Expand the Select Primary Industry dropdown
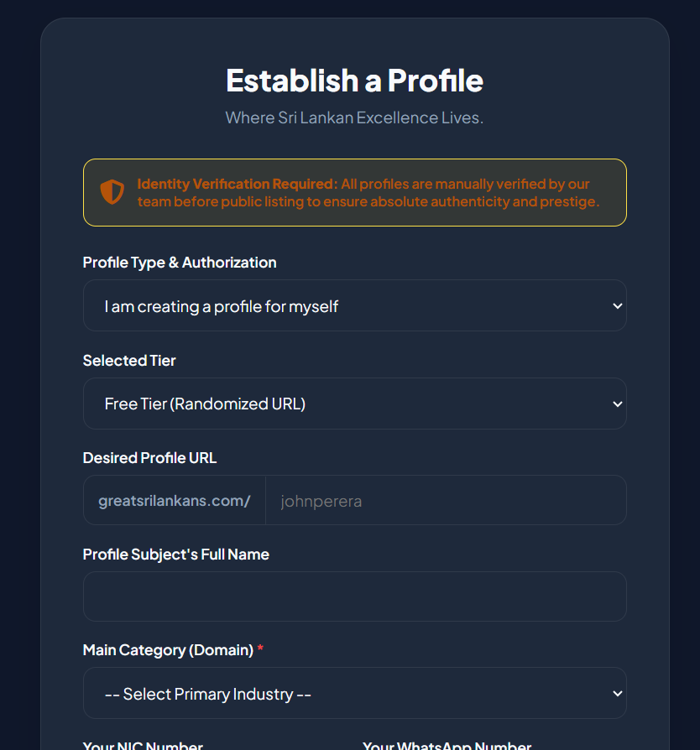The height and width of the screenshot is (750, 700). click(354, 693)
